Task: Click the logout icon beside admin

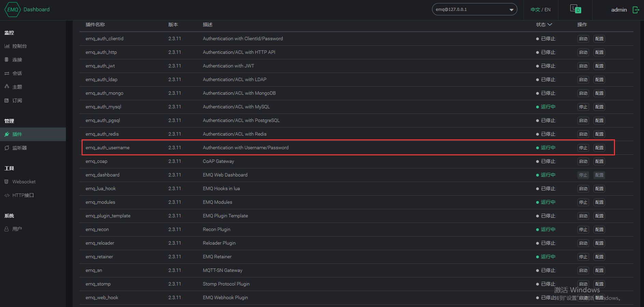Action: pyautogui.click(x=636, y=10)
